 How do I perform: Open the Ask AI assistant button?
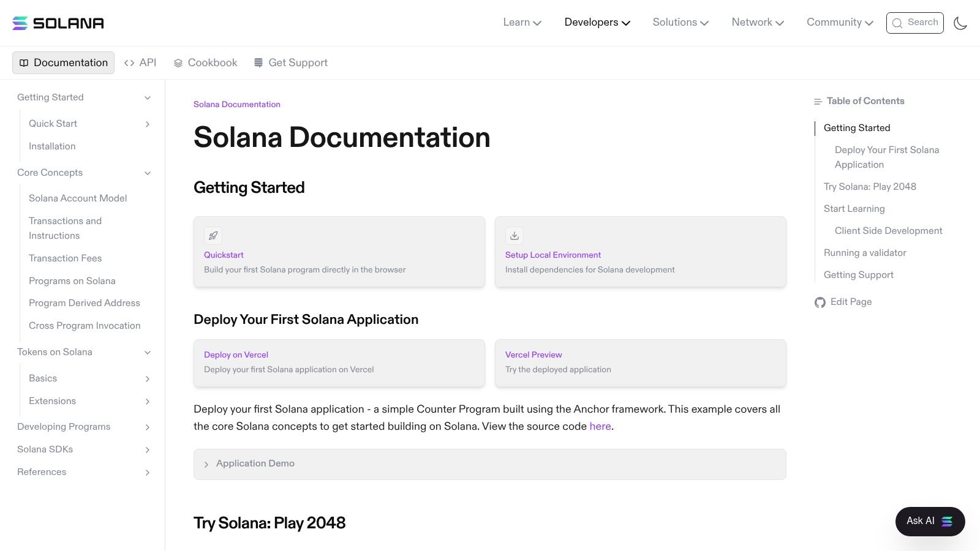pyautogui.click(x=930, y=522)
